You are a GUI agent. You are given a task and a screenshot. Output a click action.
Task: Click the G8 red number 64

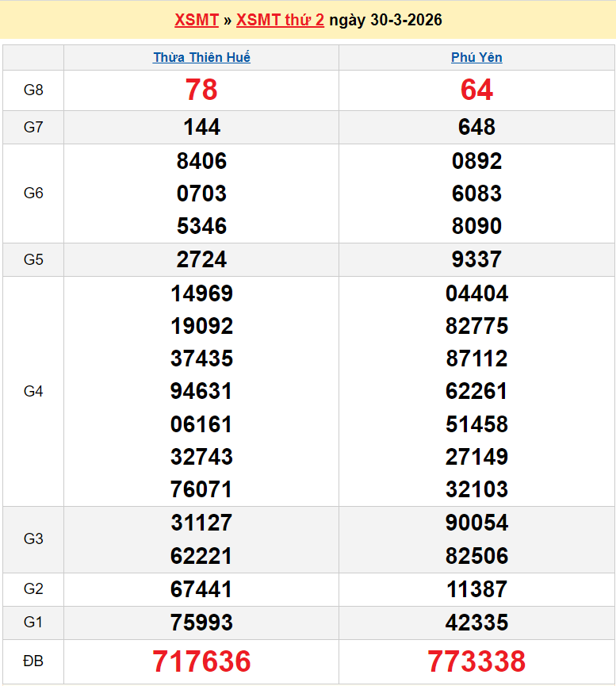coord(476,90)
